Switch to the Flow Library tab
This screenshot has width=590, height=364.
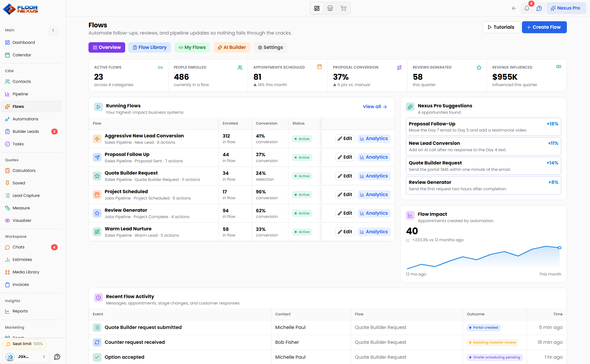(150, 47)
